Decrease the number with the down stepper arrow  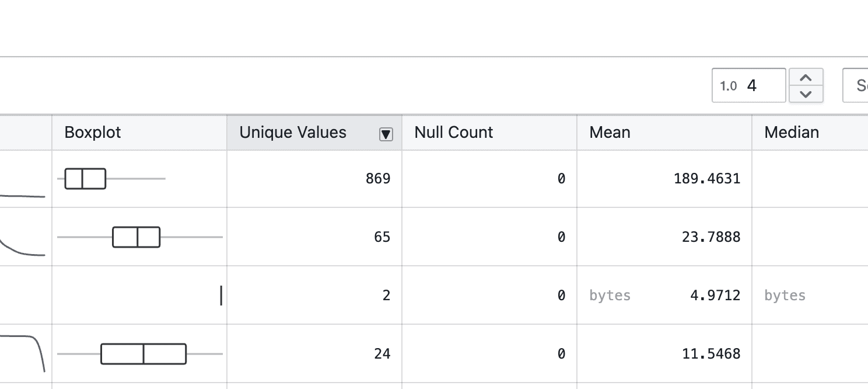click(806, 93)
